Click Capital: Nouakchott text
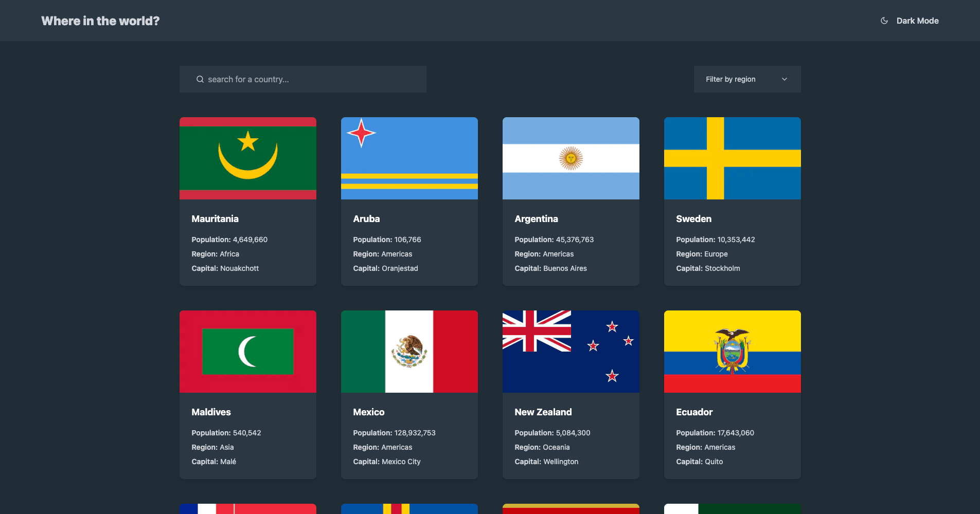Image resolution: width=980 pixels, height=514 pixels. (225, 268)
